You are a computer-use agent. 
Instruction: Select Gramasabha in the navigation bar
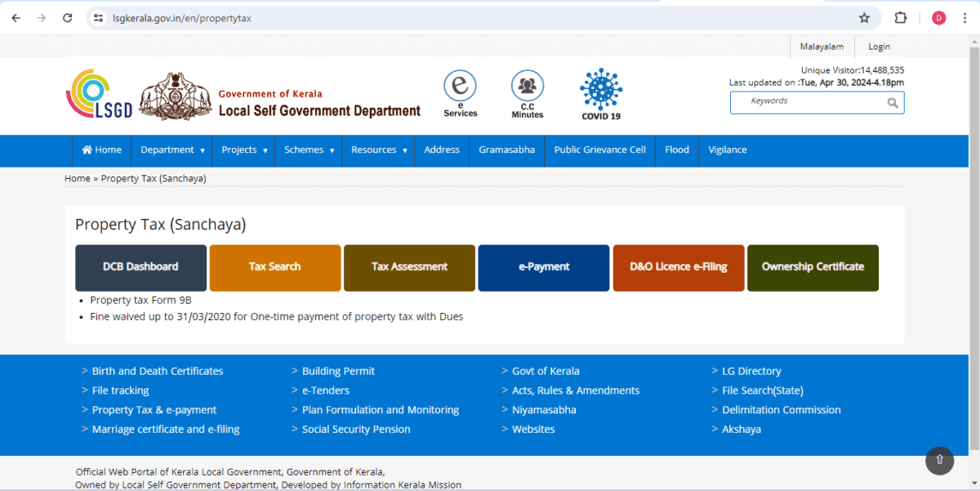[x=506, y=150]
